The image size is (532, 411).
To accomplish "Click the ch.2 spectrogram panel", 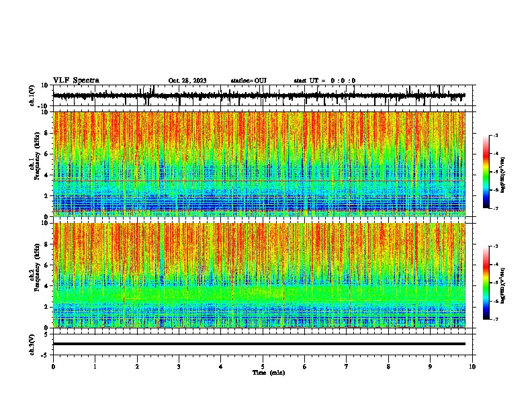I will click(x=259, y=275).
